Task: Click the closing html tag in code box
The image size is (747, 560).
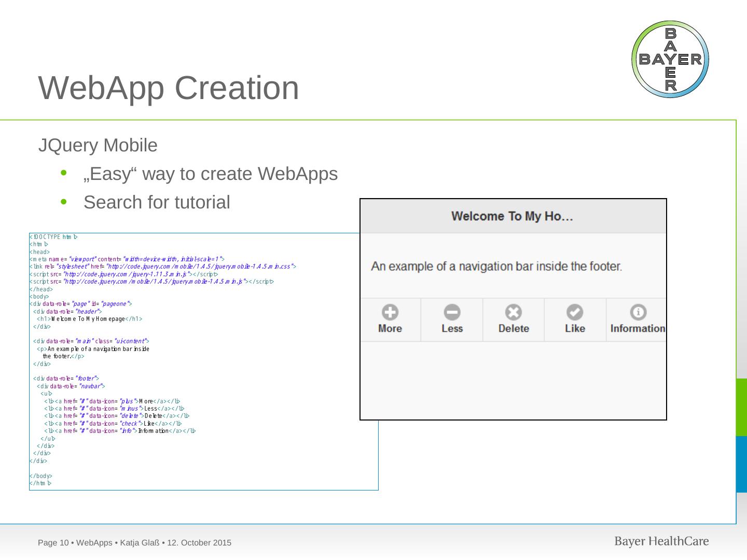Action: 40,483
